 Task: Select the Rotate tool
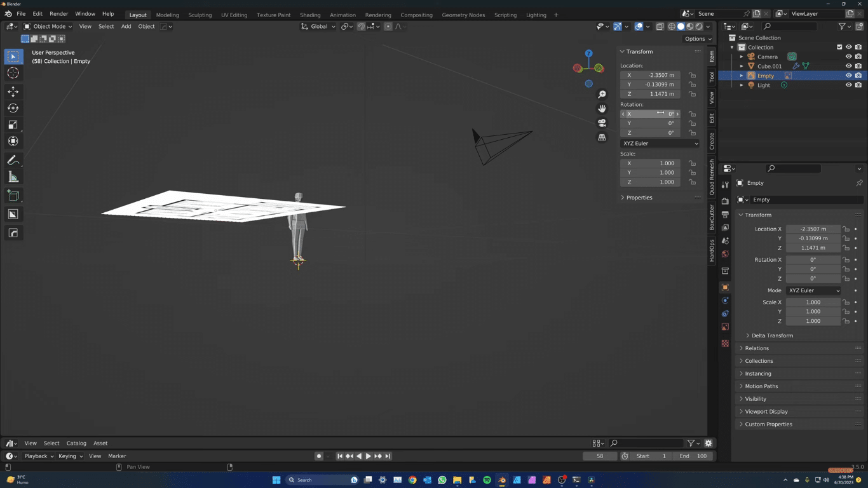(x=13, y=108)
